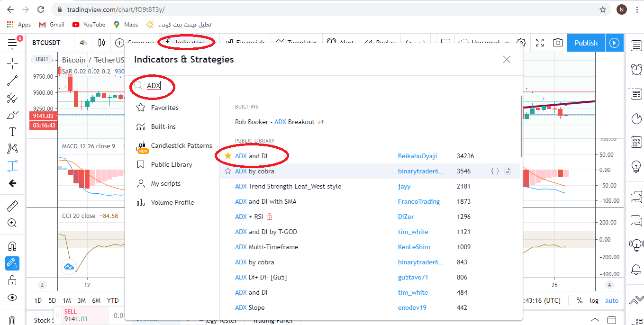Open the notifications bell panel
Image resolution: width=644 pixels, height=325 pixels.
636,270
